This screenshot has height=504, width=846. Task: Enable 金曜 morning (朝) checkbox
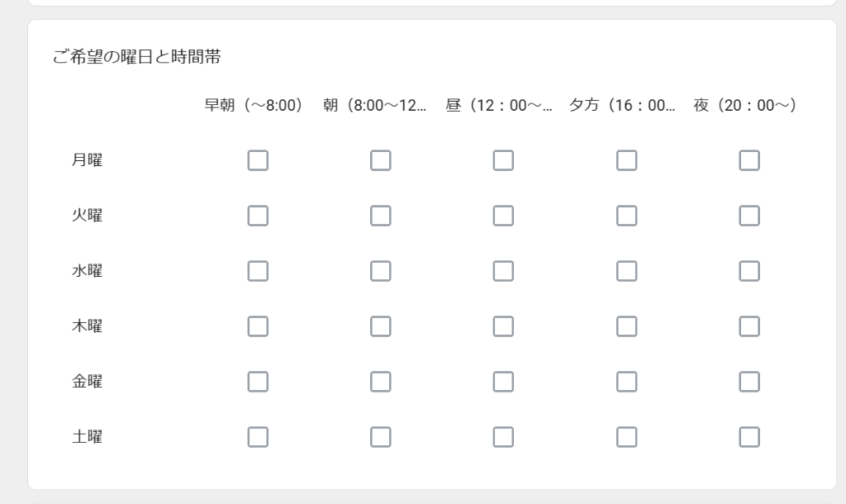coord(381,382)
